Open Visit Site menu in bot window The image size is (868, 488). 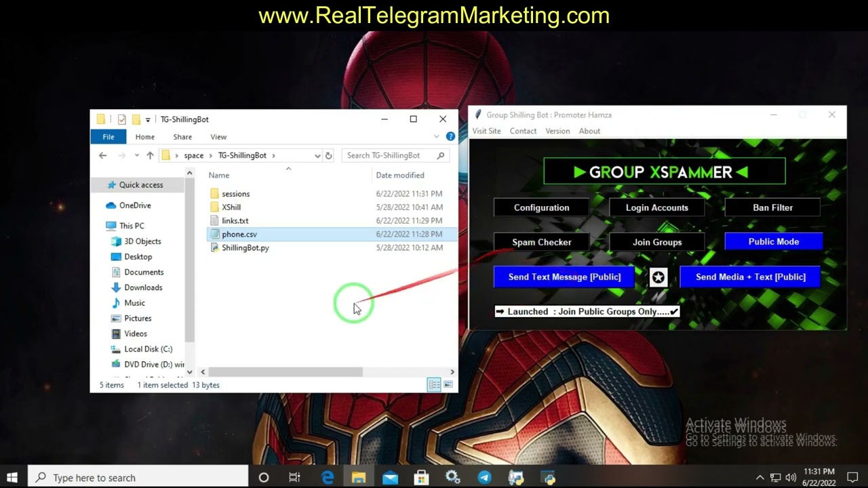pos(487,131)
